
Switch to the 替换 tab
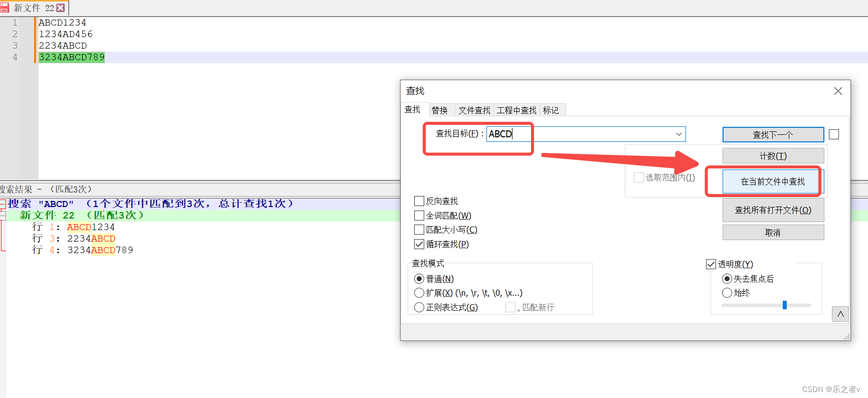pos(440,110)
